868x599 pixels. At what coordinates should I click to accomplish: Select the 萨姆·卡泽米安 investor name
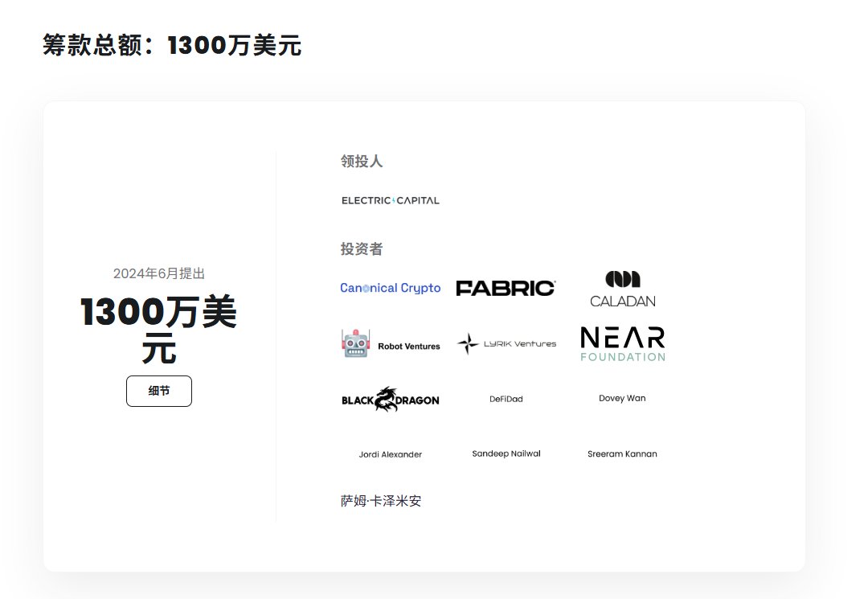[x=381, y=501]
